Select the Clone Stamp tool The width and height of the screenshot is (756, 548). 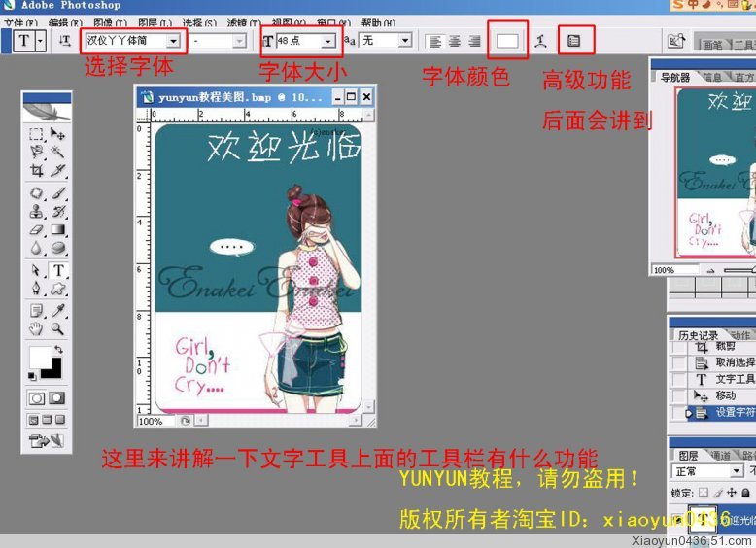(37, 212)
